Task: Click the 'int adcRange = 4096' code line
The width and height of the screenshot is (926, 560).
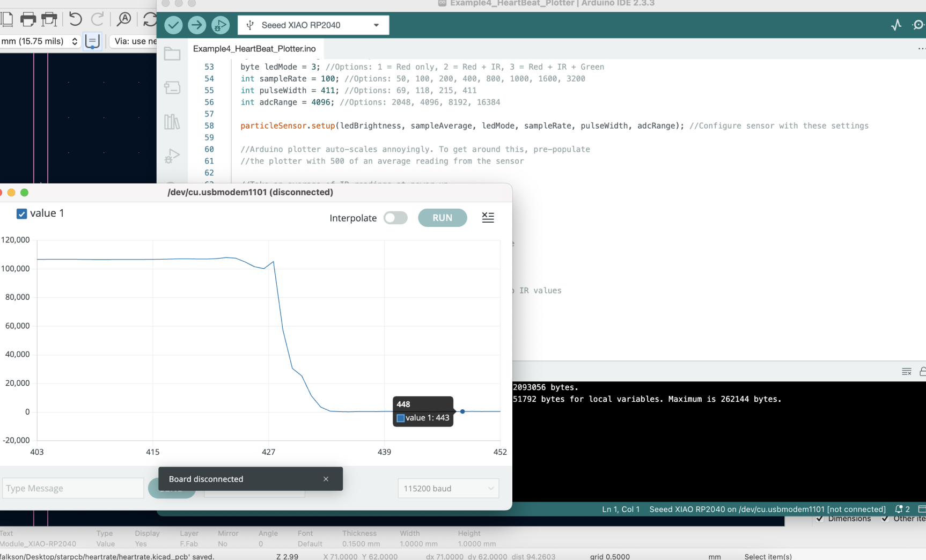Action: pos(370,102)
